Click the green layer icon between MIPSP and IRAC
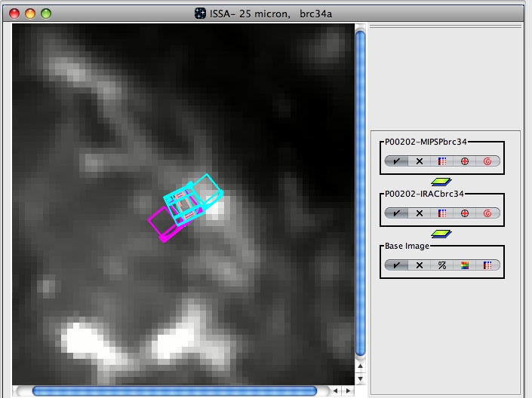Image resolution: width=532 pixels, height=398 pixels. point(441,182)
